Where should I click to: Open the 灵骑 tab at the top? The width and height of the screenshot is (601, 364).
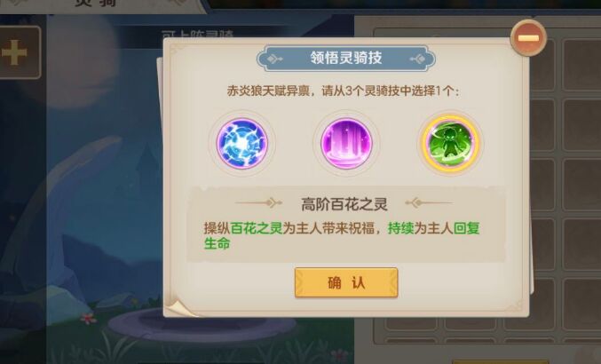click(92, 4)
